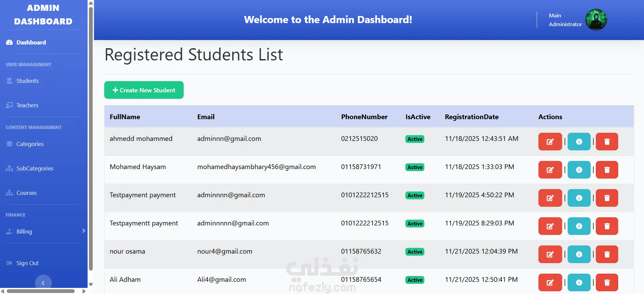Click edit icon for nour osama
Image resolution: width=644 pixels, height=294 pixels.
click(550, 254)
